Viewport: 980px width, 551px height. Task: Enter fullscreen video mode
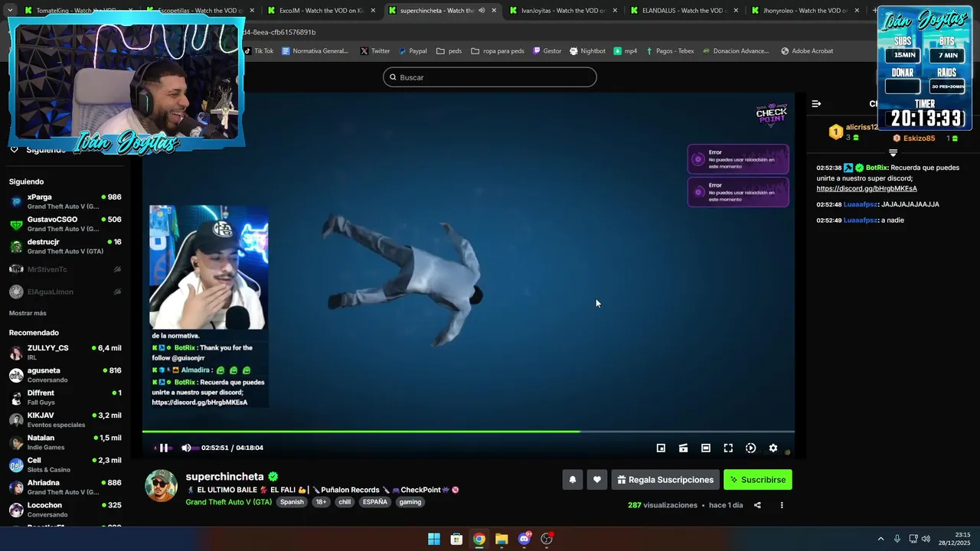(x=728, y=448)
